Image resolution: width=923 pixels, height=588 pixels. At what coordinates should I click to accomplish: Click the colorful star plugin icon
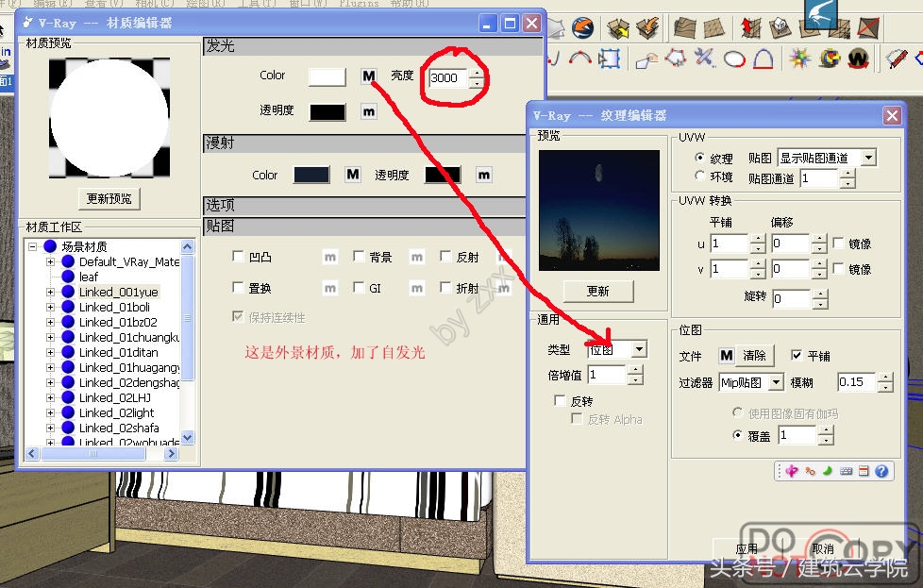tap(801, 58)
